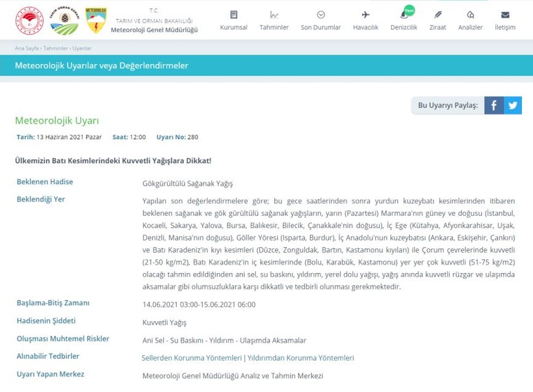
Task: Click the Son Durumlar circle icon
Action: click(x=320, y=14)
